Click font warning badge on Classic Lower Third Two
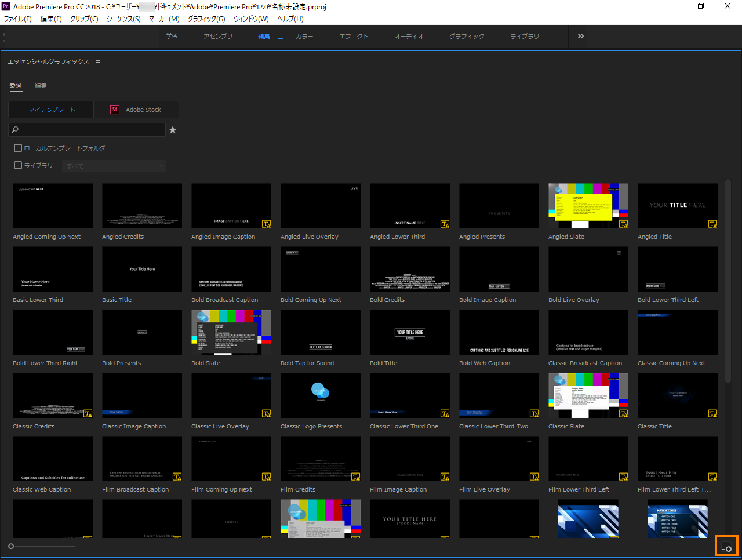Screen dimensions: 742x560 click(534, 413)
